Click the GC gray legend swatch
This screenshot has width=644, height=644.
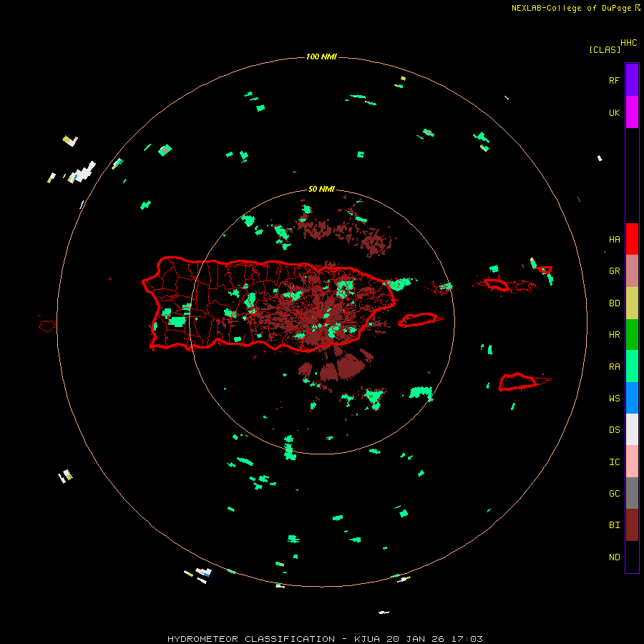pos(632,493)
